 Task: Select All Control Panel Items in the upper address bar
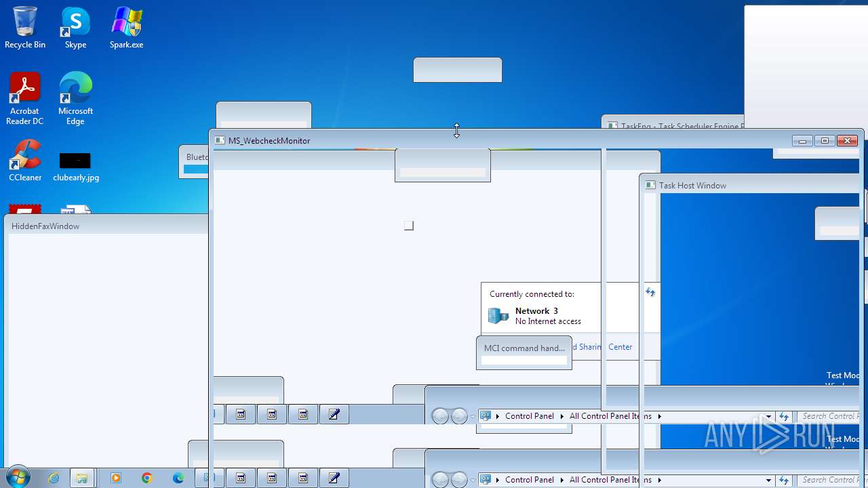pos(610,416)
